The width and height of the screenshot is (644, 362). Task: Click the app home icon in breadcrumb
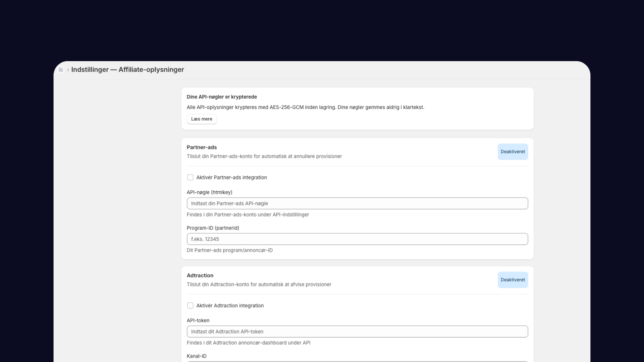61,70
